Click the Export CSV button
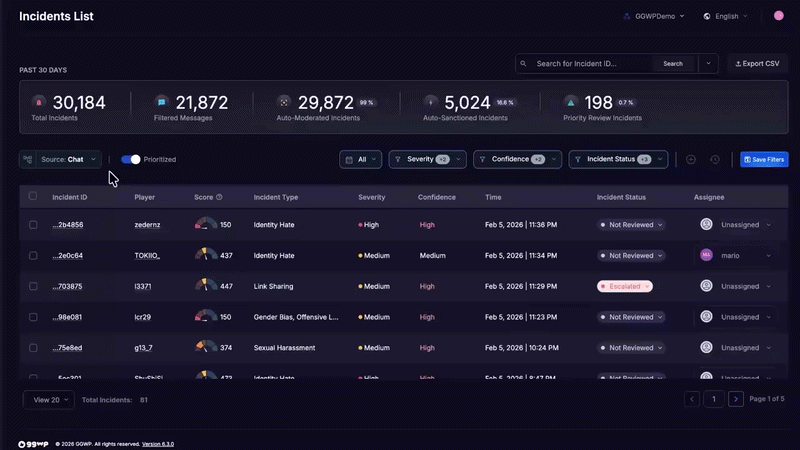 tap(757, 63)
